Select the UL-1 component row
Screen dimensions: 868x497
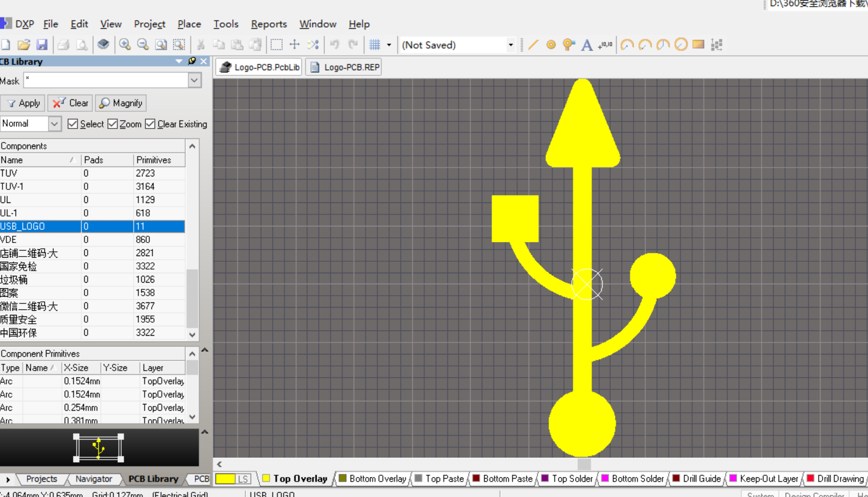click(x=92, y=213)
